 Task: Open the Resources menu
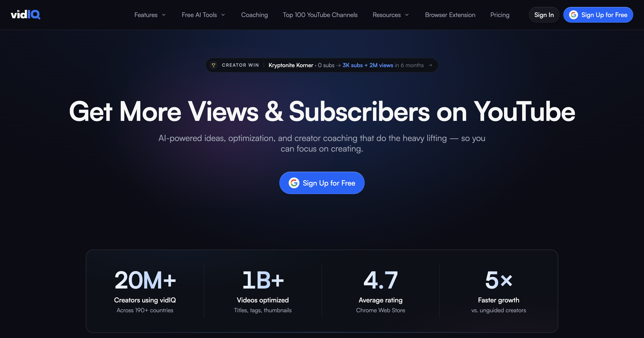click(391, 15)
